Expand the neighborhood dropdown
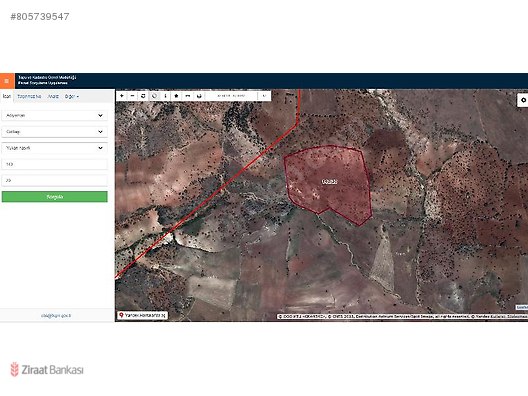 55,148
